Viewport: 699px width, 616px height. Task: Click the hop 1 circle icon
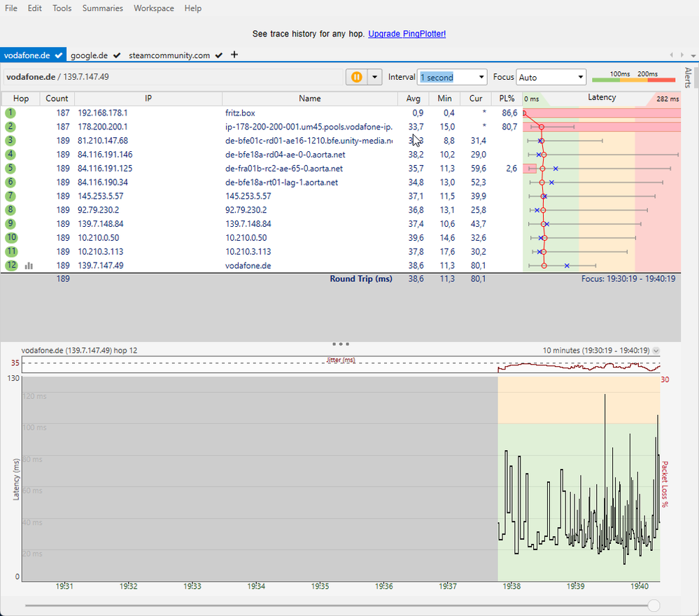coord(10,113)
